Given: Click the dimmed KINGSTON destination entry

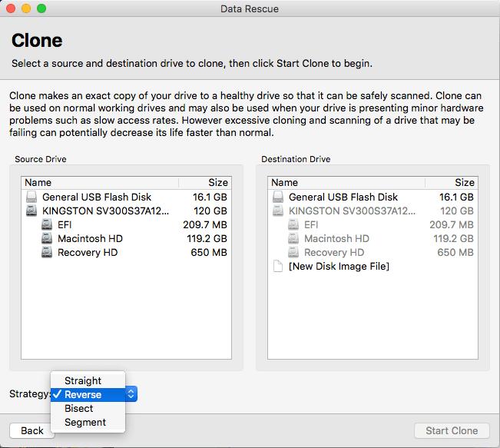Looking at the screenshot, I should [x=373, y=211].
